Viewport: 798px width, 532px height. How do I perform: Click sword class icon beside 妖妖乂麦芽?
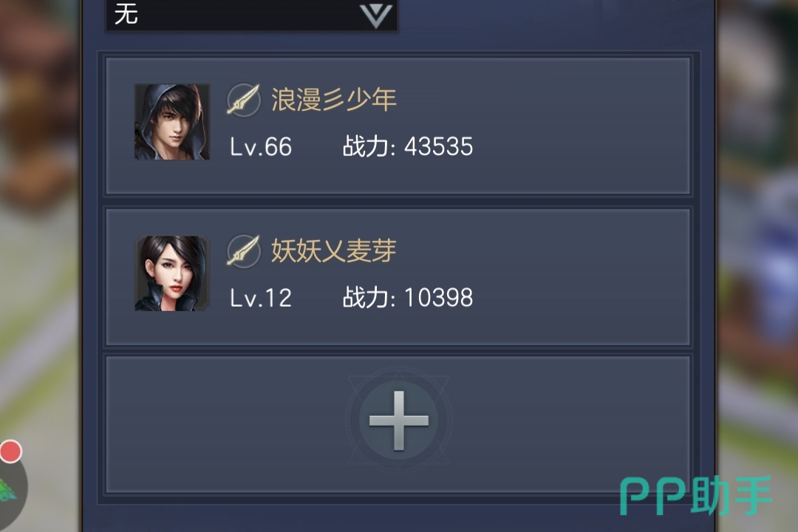click(x=243, y=251)
